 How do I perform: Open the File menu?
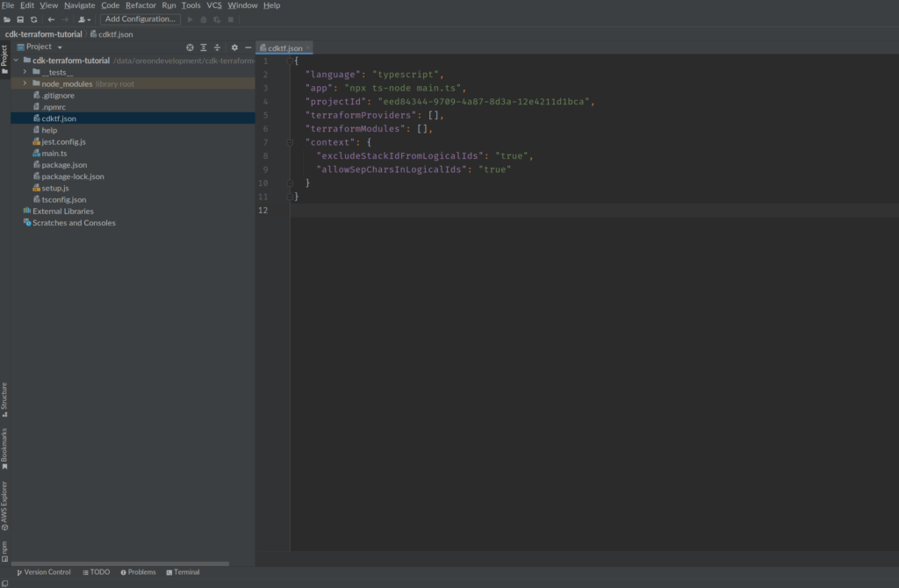click(8, 5)
